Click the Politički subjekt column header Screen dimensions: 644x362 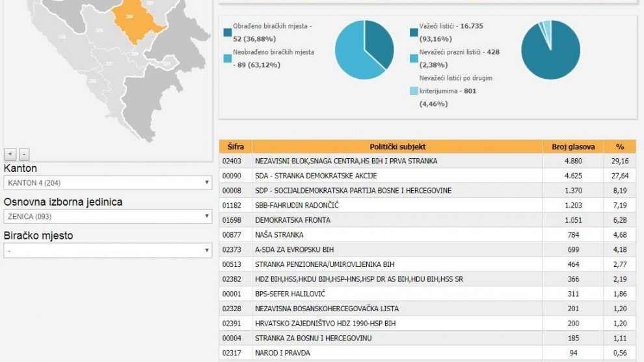[397, 146]
